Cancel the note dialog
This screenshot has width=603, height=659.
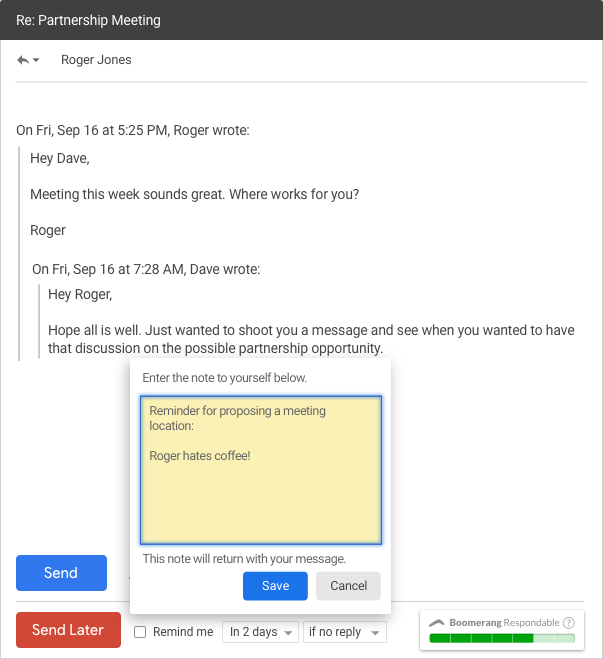tap(348, 586)
